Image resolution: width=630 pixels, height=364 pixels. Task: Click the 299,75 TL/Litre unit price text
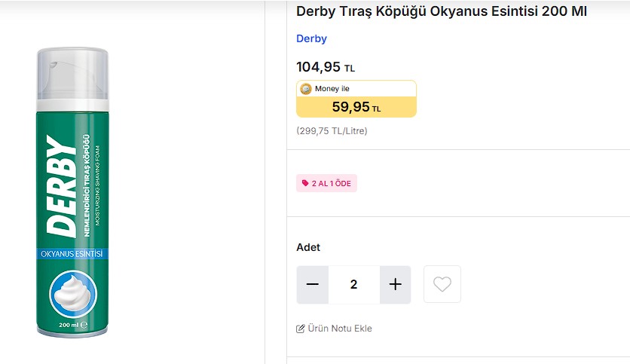332,130
